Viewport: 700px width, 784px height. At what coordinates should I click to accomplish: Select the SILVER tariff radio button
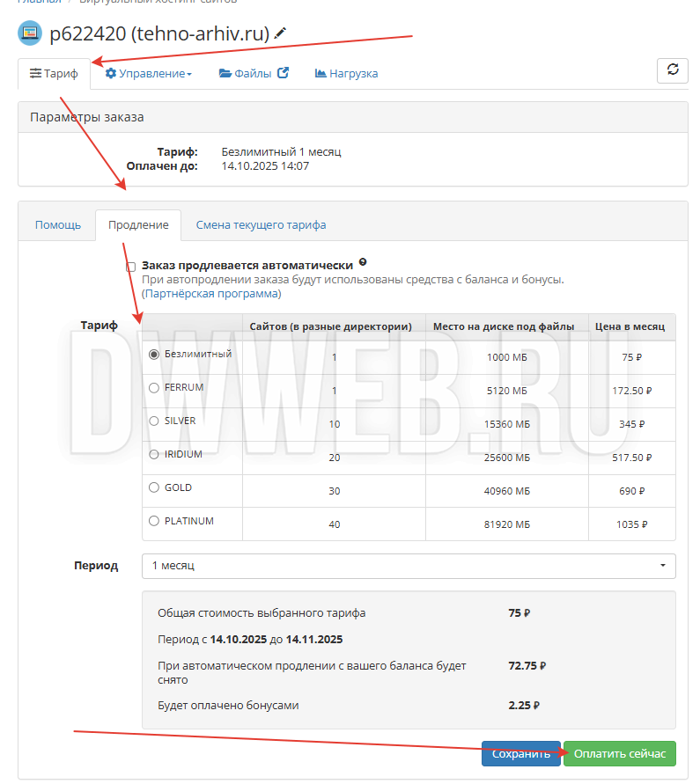[154, 421]
